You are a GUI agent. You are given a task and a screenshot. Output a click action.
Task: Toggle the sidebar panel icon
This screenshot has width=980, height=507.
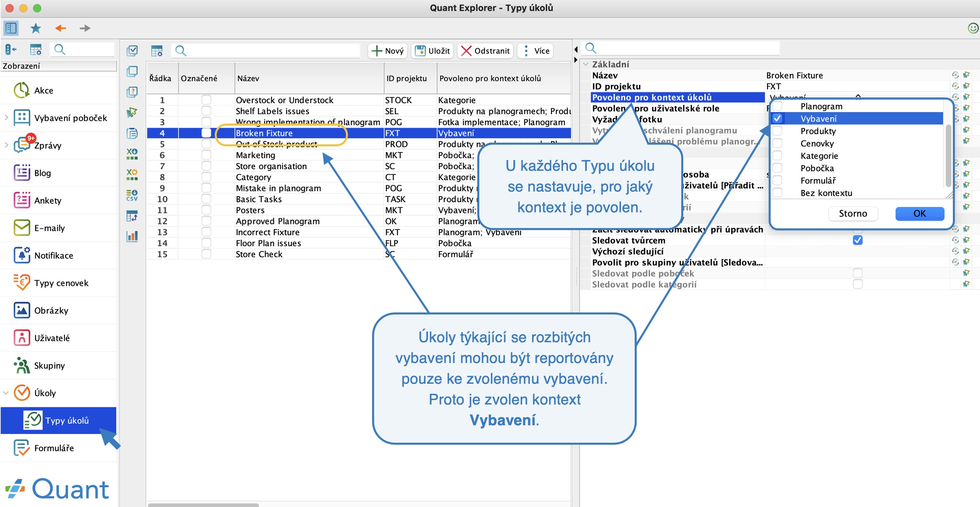tap(11, 28)
